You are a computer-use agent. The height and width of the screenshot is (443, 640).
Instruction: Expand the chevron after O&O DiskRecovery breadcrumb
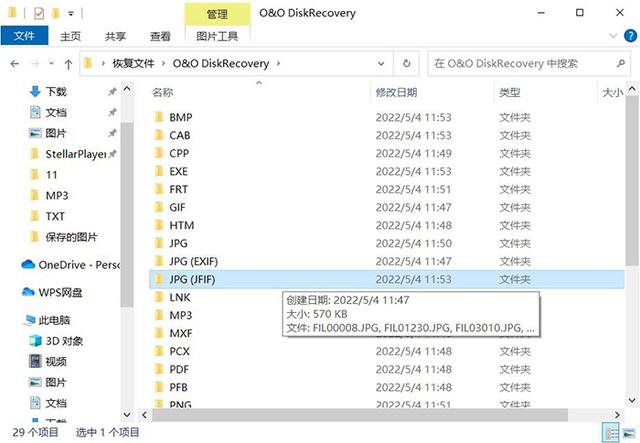click(x=278, y=64)
